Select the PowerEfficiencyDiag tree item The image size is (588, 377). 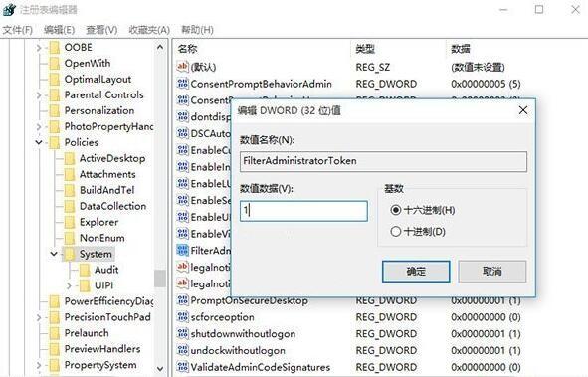(x=108, y=301)
